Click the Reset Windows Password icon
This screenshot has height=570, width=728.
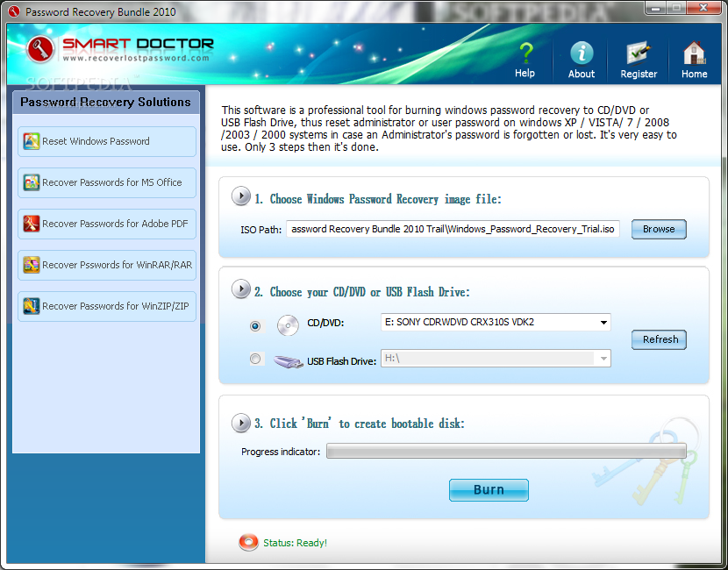pos(32,141)
